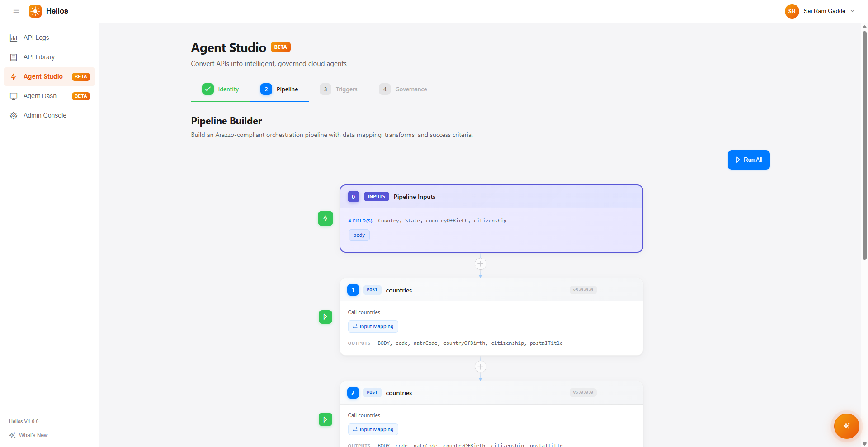Switch to the Governance step tab
Image resolution: width=868 pixels, height=447 pixels.
click(403, 89)
